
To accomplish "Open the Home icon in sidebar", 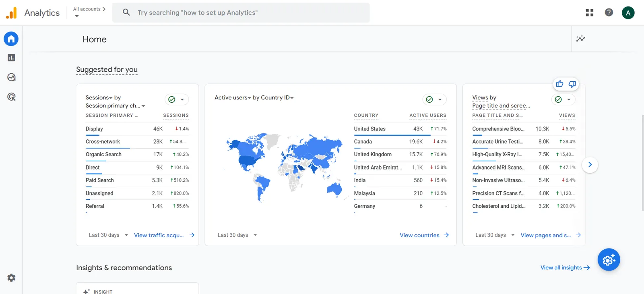I will pos(11,39).
